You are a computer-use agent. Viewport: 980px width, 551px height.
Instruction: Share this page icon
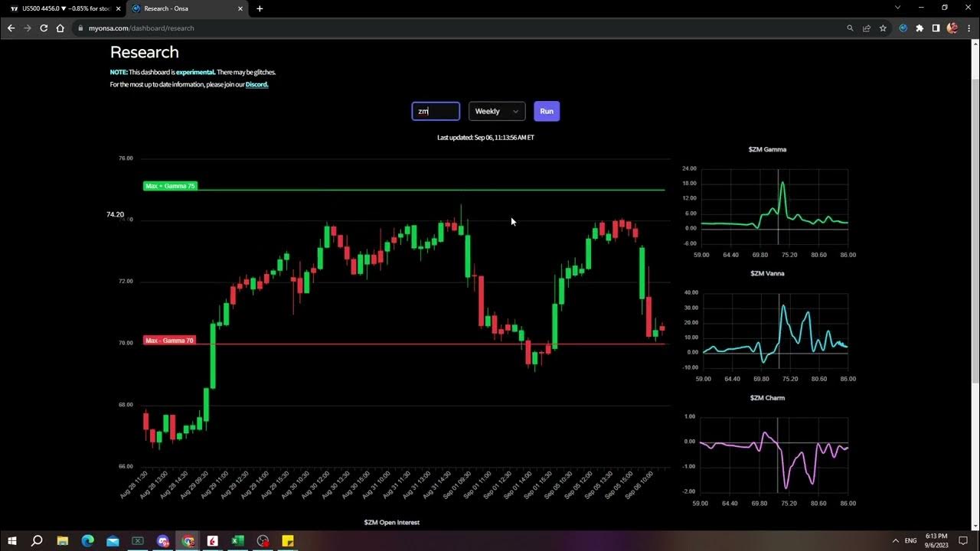(867, 28)
